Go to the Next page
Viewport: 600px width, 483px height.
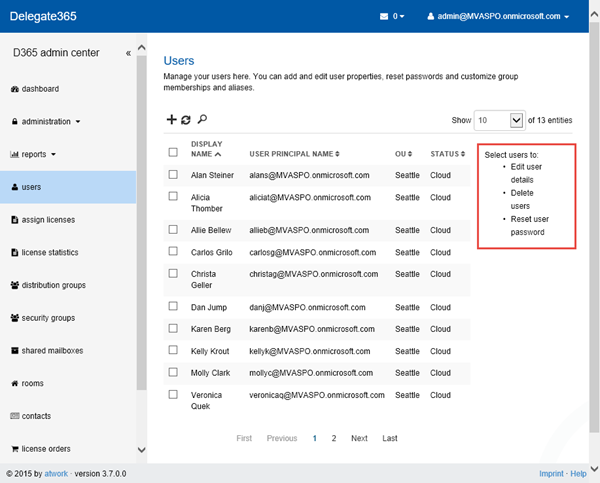point(359,438)
